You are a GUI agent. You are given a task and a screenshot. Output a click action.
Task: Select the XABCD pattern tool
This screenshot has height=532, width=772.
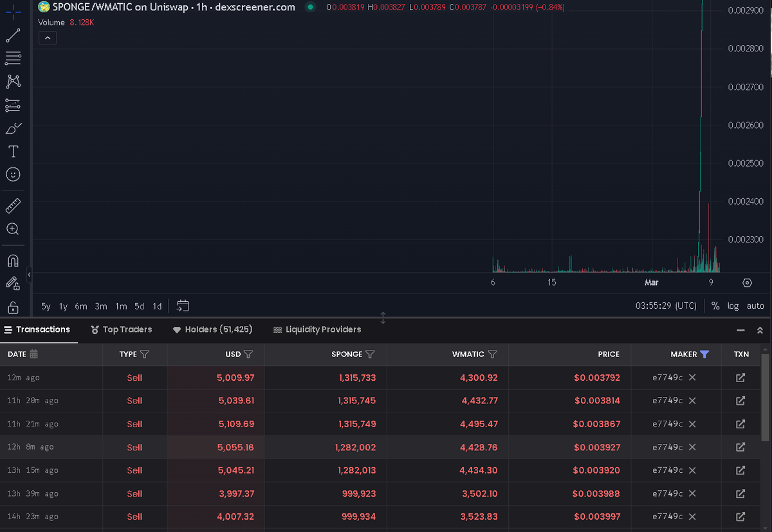tap(13, 82)
